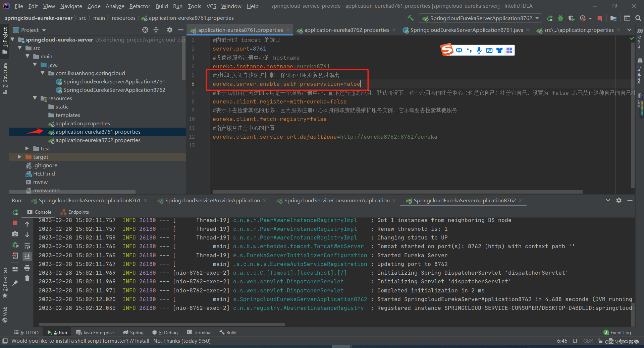Open 6: TODO tool window
The width and height of the screenshot is (644, 348).
[26, 332]
